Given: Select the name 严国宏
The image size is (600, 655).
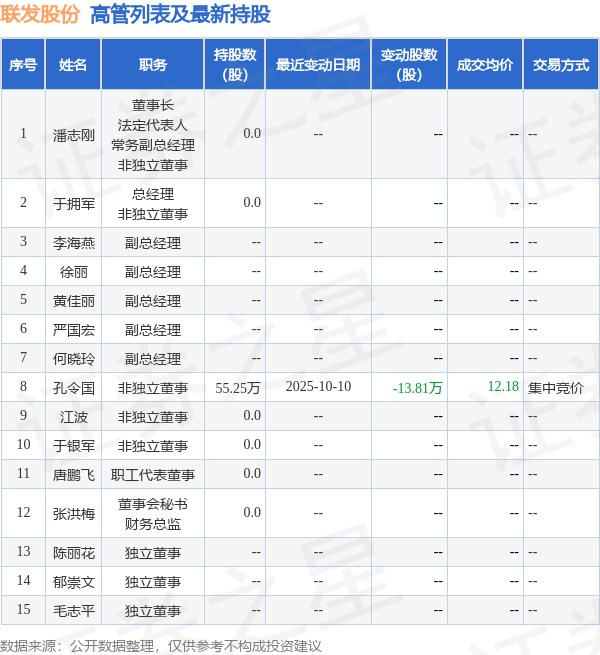Looking at the screenshot, I should click(x=74, y=330).
